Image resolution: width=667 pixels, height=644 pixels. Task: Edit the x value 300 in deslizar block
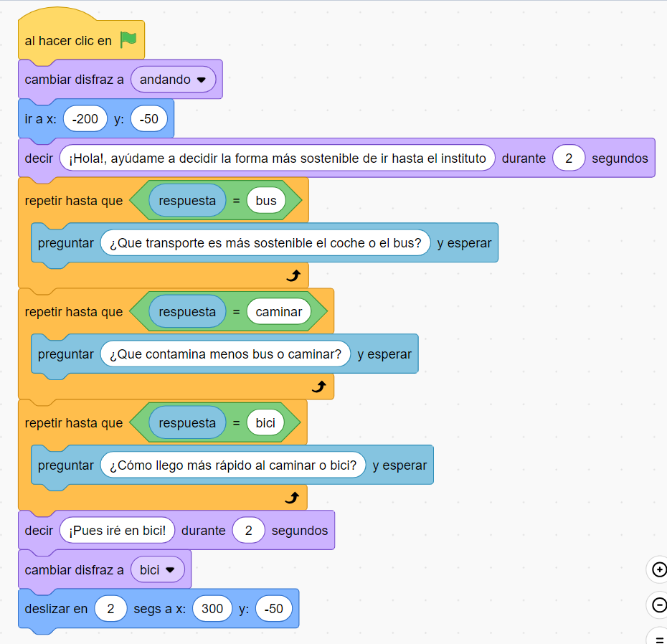(x=212, y=609)
